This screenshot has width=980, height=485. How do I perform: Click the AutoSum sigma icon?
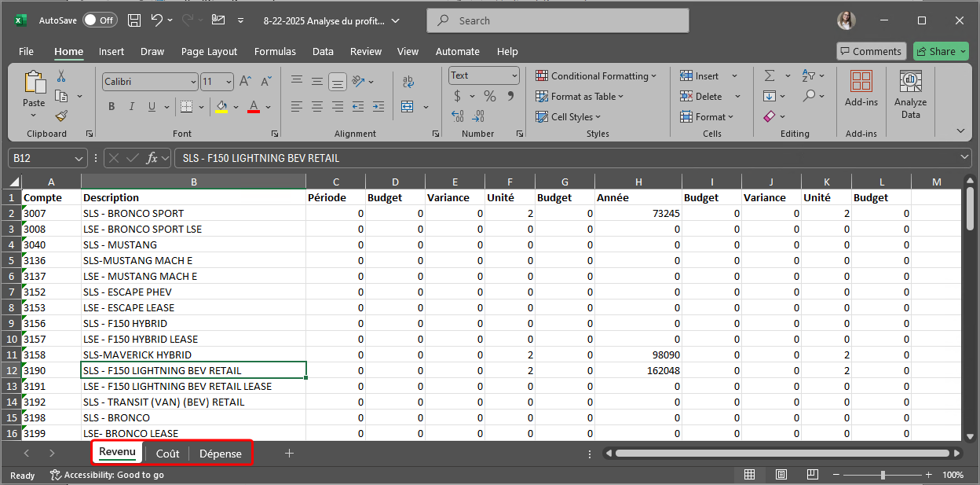(769, 75)
